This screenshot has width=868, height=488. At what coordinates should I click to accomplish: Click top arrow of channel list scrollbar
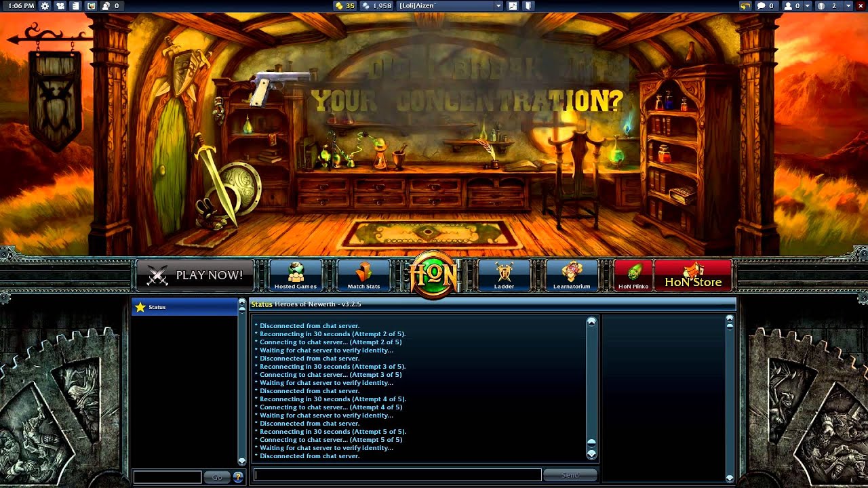242,302
